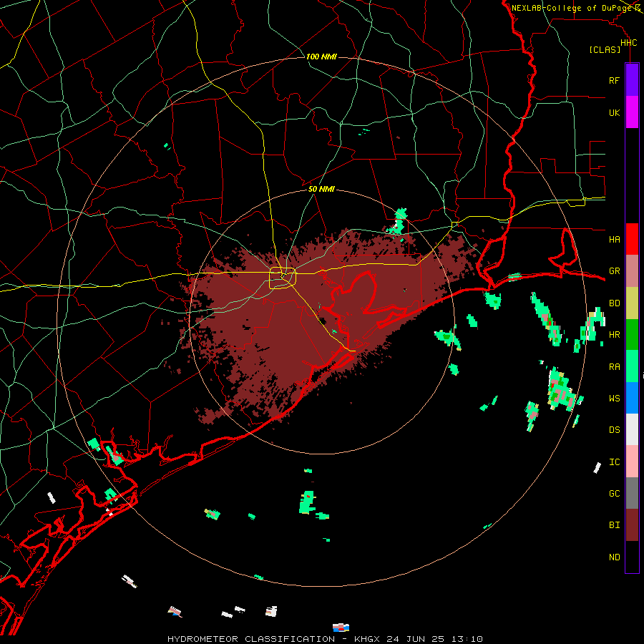Viewport: 644px width, 644px height.
Task: Click the IC light pink legend swatch
Action: click(x=632, y=462)
